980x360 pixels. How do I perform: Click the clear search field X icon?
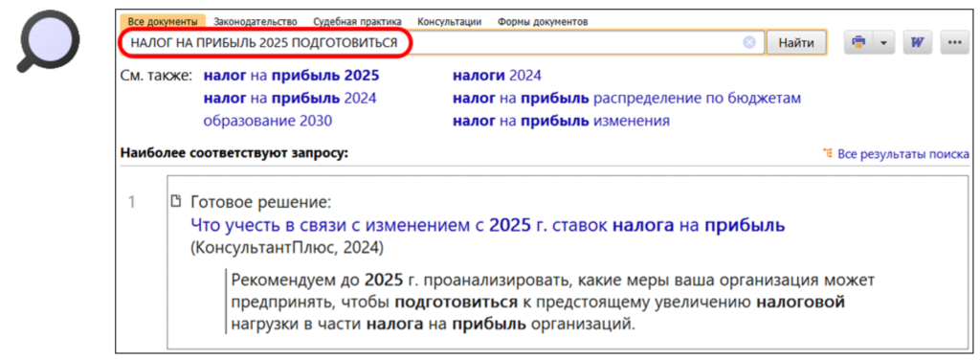point(749,43)
